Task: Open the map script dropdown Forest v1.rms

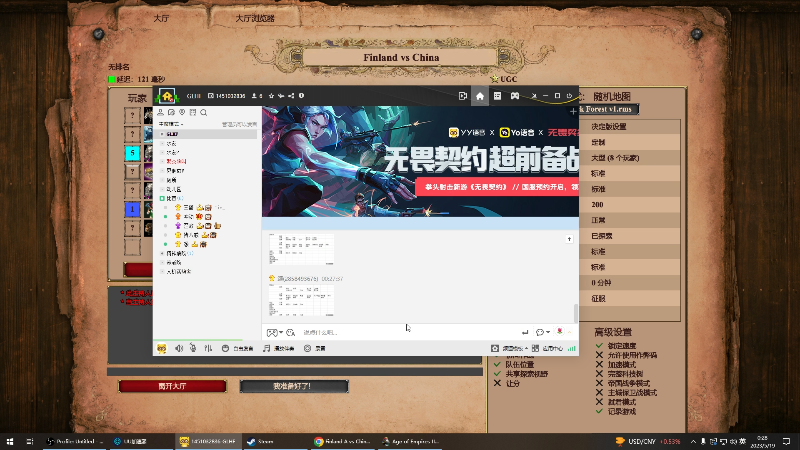Action: 609,109
